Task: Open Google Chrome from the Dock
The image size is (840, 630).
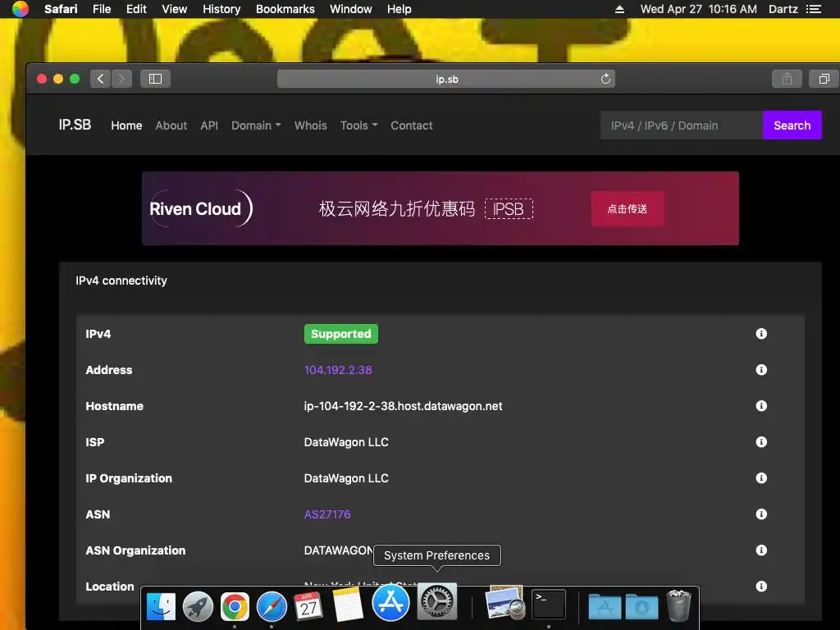Action: (x=235, y=606)
